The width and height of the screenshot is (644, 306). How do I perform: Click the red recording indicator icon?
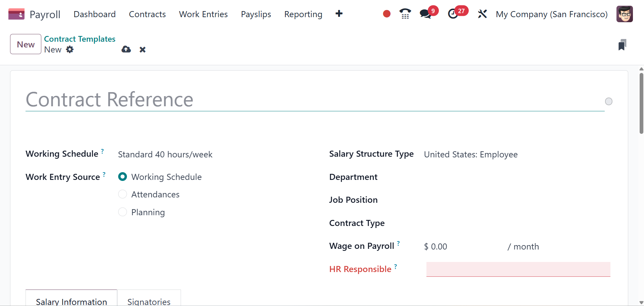click(x=386, y=14)
